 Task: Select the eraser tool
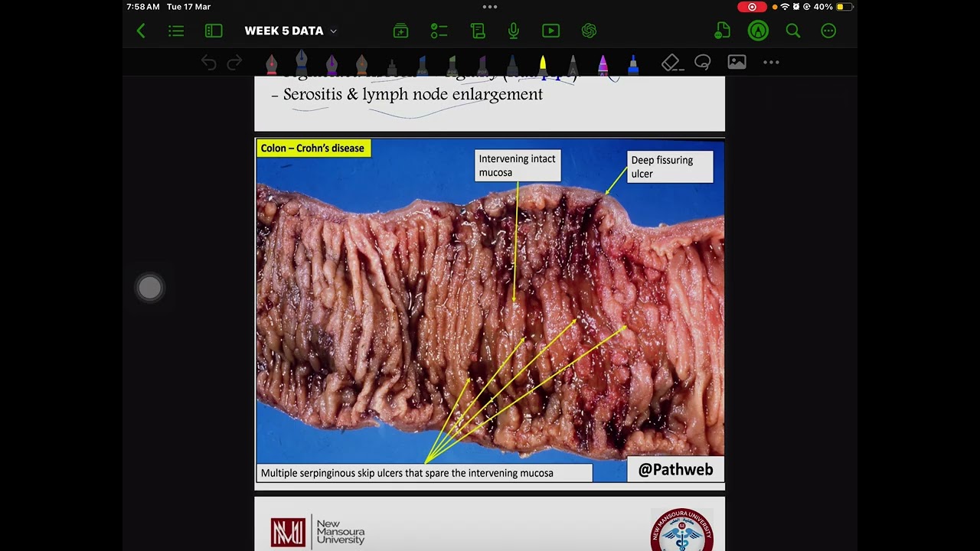(671, 63)
